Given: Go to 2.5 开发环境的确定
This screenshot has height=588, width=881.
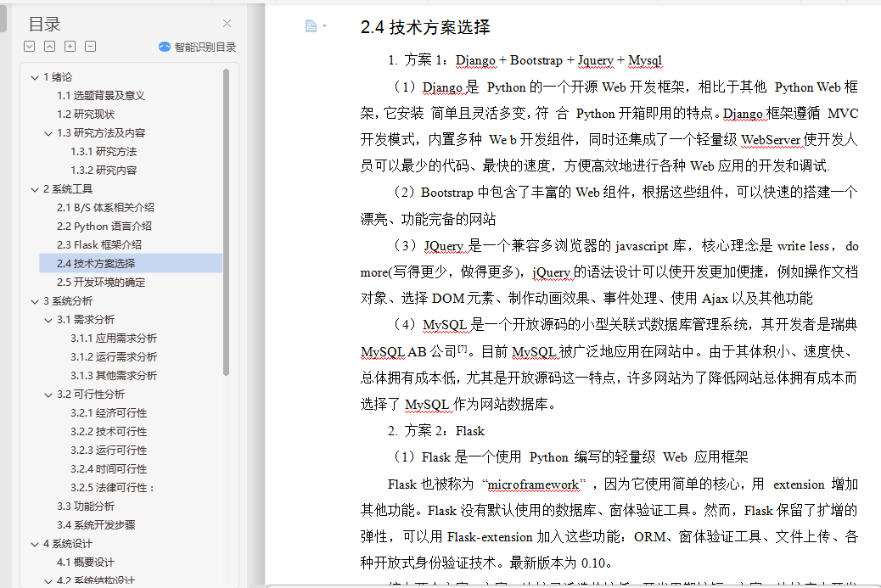Looking at the screenshot, I should pos(100,282).
